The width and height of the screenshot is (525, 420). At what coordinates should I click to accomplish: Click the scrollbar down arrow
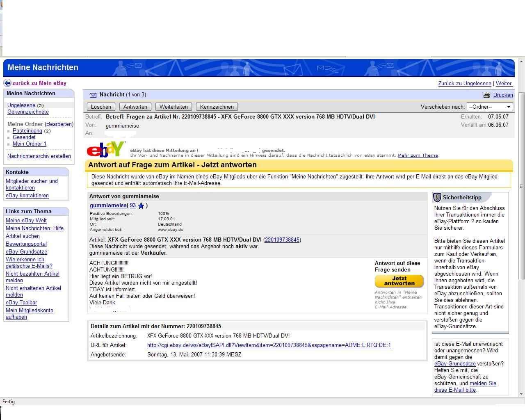[521, 394]
